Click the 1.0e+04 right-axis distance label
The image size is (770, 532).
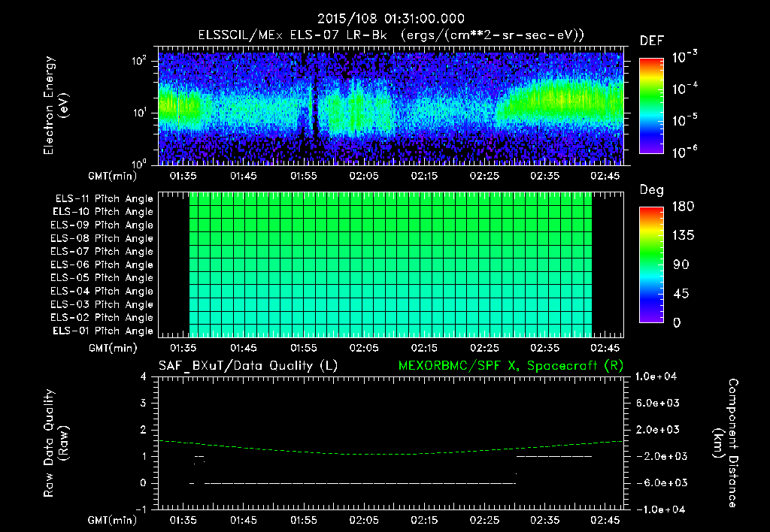coord(656,376)
